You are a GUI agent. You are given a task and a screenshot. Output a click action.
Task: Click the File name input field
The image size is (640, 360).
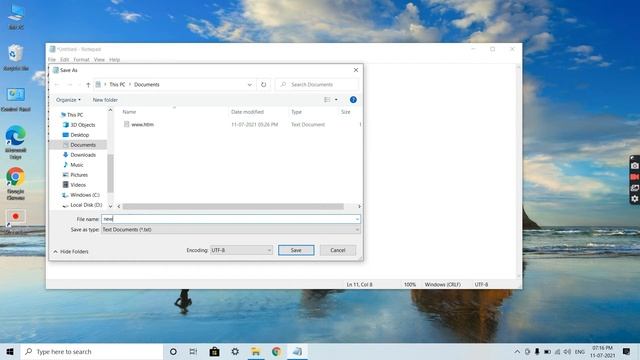tap(231, 219)
